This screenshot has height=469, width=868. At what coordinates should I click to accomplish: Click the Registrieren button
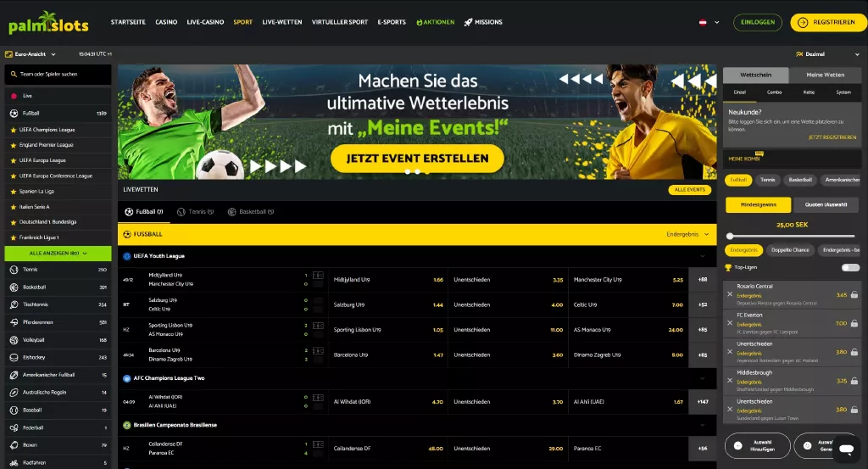coord(828,23)
